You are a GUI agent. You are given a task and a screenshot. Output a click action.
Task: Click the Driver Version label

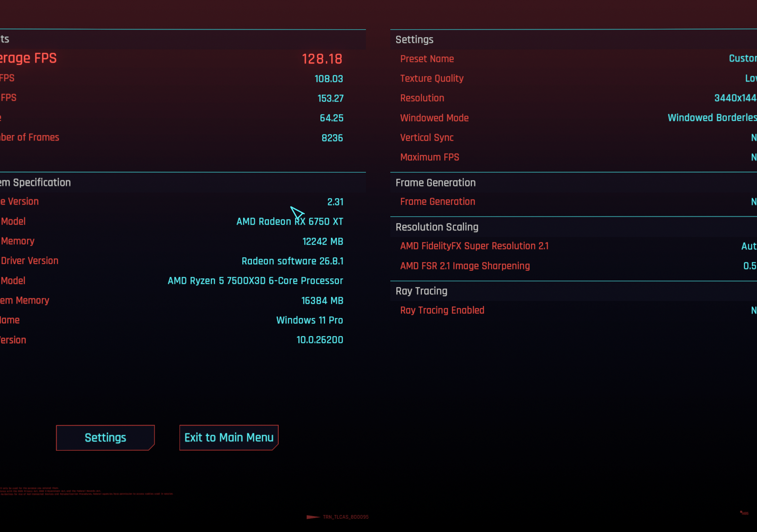(30, 261)
